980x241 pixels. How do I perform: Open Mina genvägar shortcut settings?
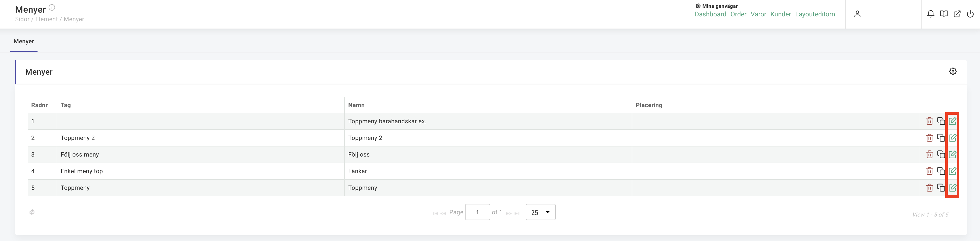tap(698, 6)
